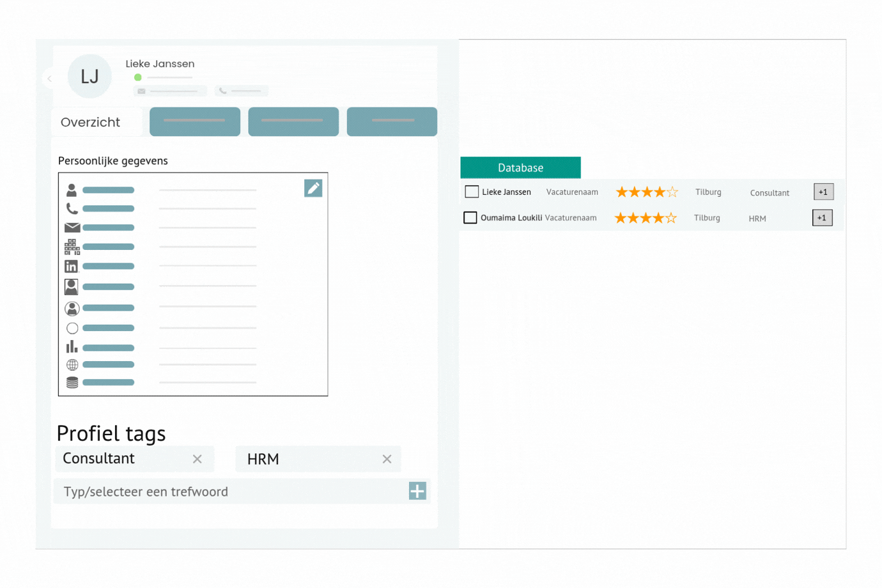Click the envelope icon in personal details list

click(72, 228)
